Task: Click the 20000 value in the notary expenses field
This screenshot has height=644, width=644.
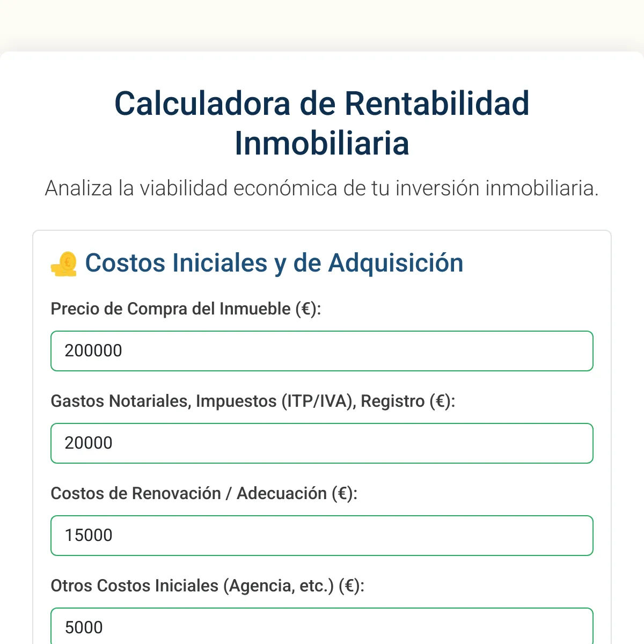Action: pyautogui.click(x=89, y=443)
